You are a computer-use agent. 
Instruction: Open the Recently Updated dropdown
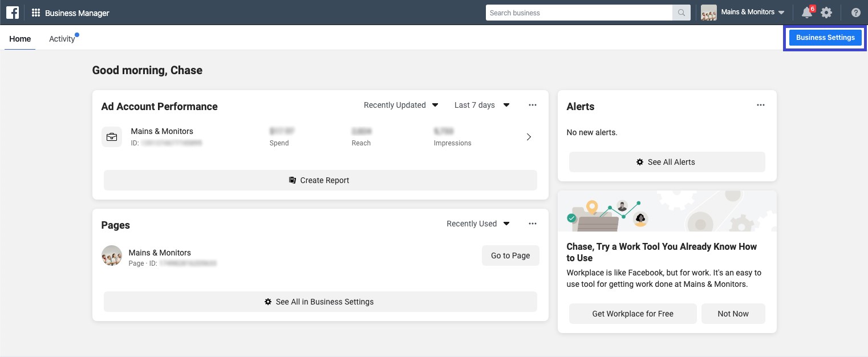pyautogui.click(x=401, y=105)
